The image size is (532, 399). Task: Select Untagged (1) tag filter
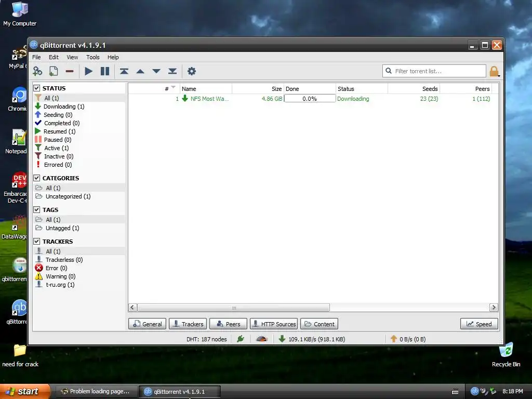click(x=62, y=228)
